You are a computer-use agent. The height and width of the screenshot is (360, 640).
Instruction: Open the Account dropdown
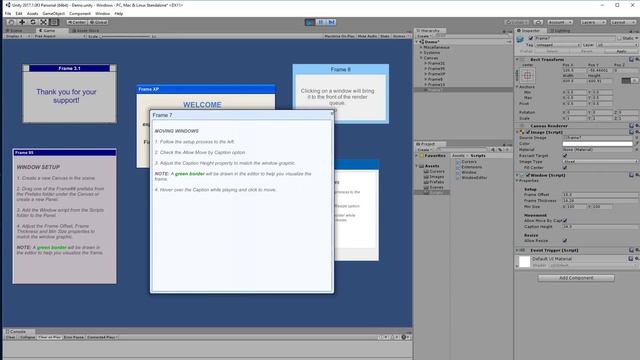[560, 22]
